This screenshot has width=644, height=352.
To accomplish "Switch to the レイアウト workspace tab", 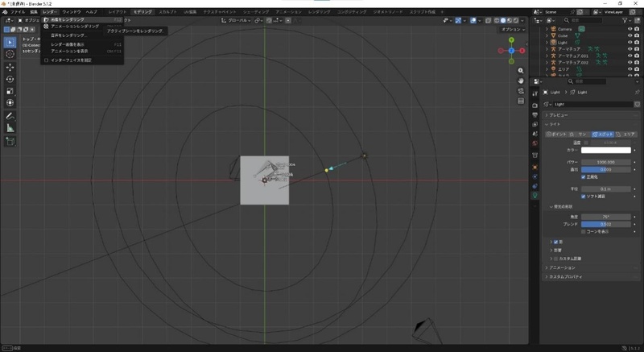I will (x=118, y=12).
